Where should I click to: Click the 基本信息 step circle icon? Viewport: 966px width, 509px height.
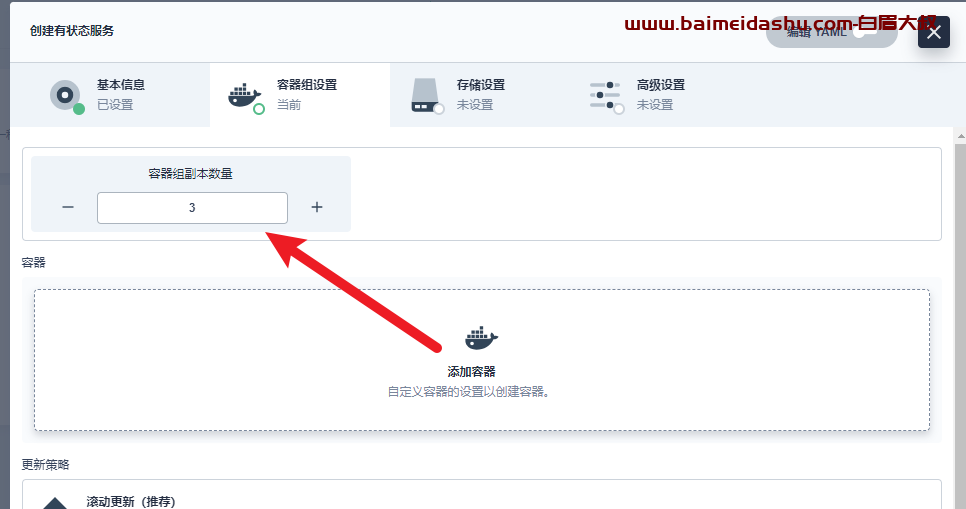(65, 95)
